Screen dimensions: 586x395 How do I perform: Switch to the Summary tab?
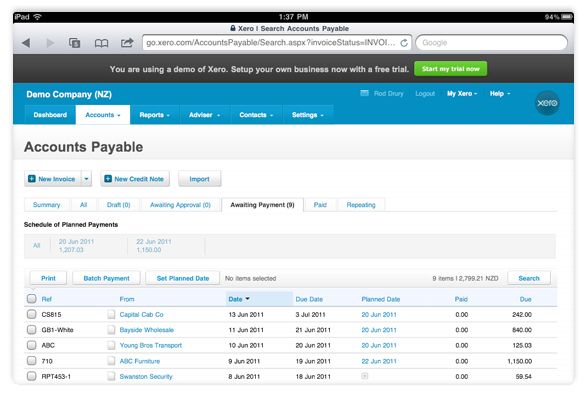(x=47, y=205)
